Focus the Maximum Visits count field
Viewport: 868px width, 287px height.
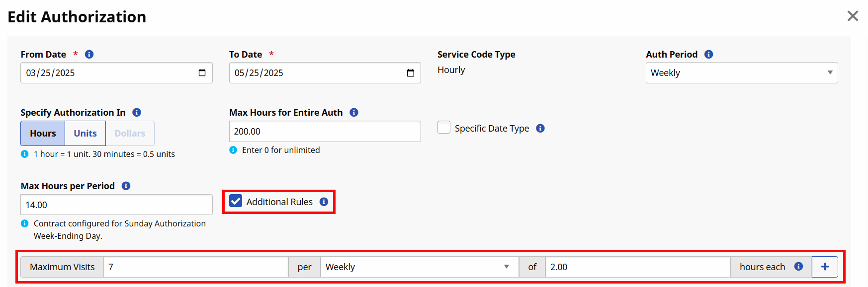196,267
